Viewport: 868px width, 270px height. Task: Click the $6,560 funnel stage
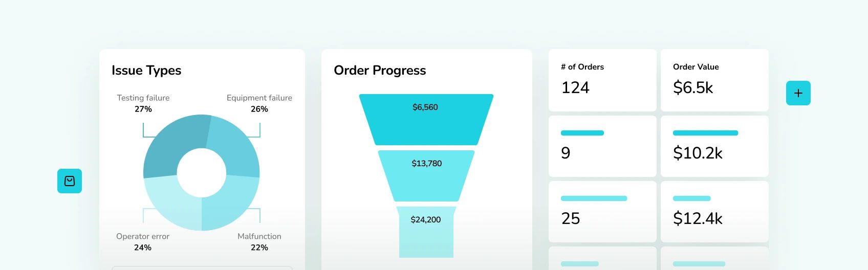point(426,120)
